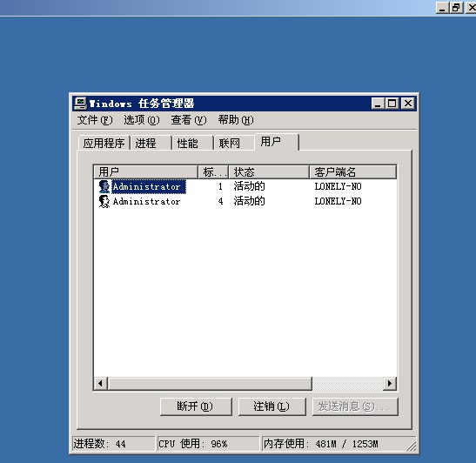Click the CPU 使用: 96% status entry

(x=208, y=444)
